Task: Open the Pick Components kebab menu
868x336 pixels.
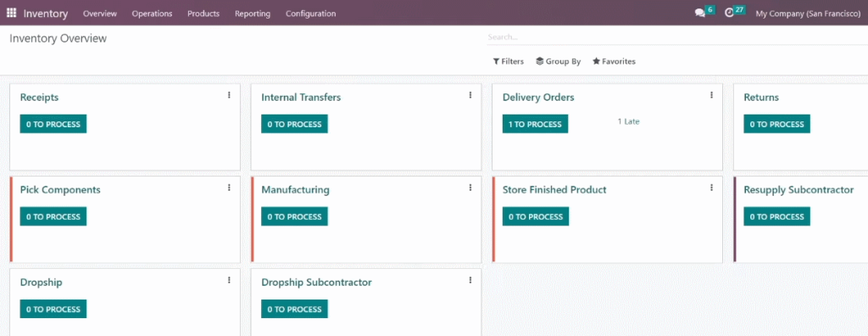Action: 229,188
